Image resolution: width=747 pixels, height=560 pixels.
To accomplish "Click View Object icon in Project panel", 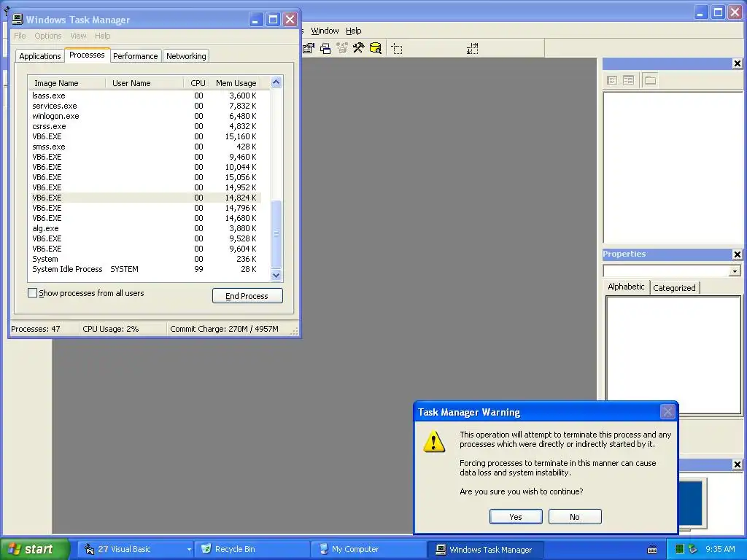I will click(628, 80).
